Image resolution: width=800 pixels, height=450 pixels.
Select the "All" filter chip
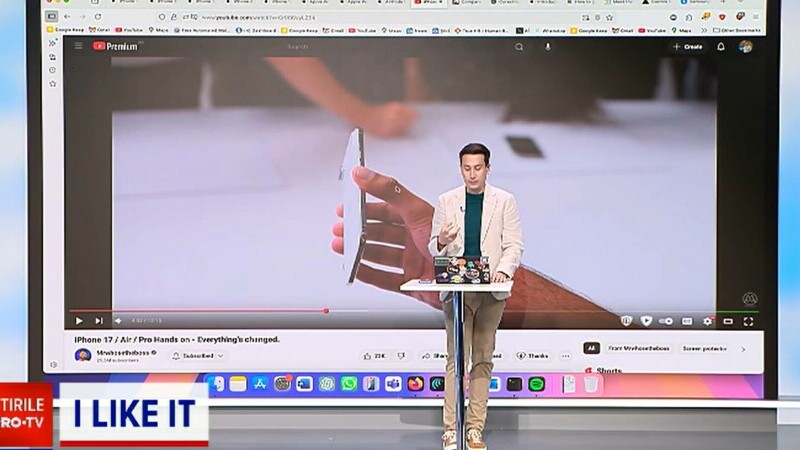point(591,349)
